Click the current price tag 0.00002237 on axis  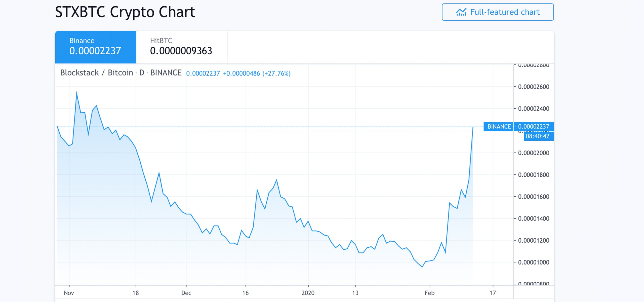click(534, 127)
